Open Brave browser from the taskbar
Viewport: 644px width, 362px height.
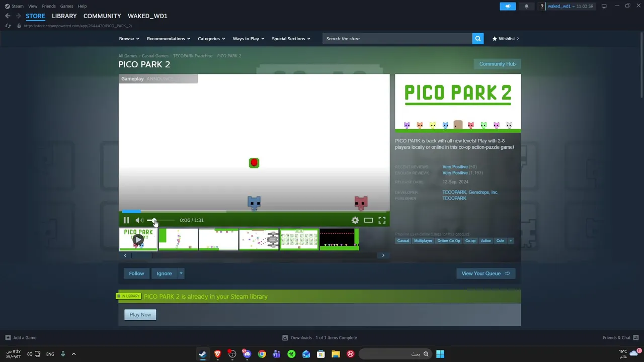tap(217, 354)
